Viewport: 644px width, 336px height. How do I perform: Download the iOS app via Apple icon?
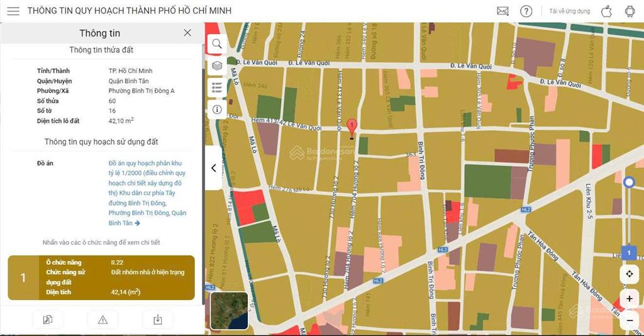tap(607, 11)
